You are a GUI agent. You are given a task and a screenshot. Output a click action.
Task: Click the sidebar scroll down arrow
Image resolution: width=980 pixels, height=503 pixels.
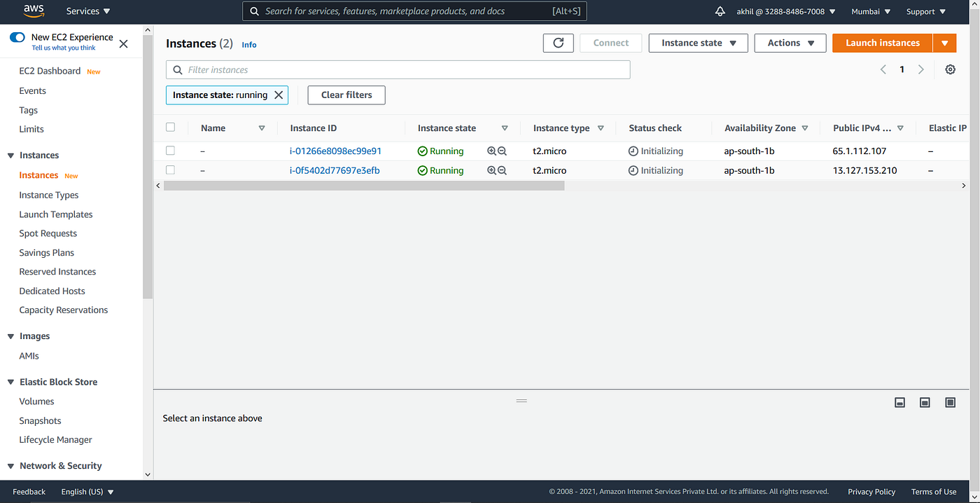[x=148, y=474]
